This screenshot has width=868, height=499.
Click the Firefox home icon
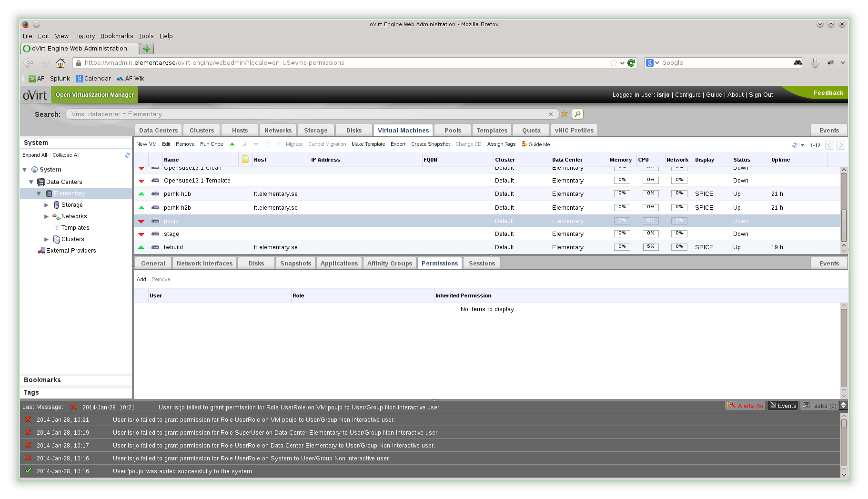pos(61,63)
